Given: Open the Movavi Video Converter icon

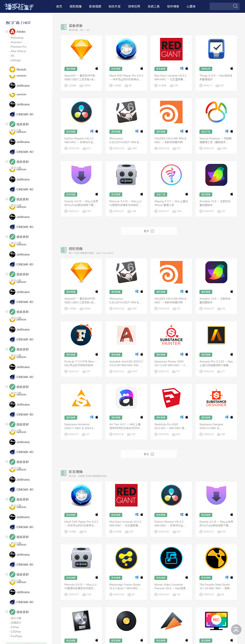Looking at the screenshot, I should click(x=171, y=558).
